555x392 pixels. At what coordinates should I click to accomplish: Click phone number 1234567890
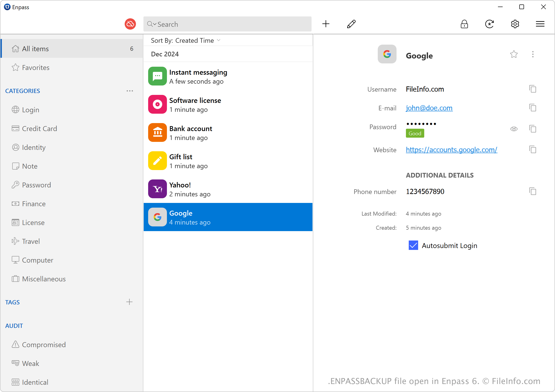click(x=425, y=191)
